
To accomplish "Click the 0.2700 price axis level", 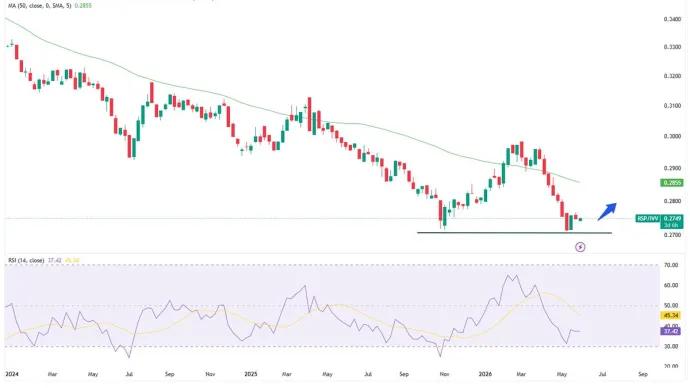I will (x=672, y=235).
